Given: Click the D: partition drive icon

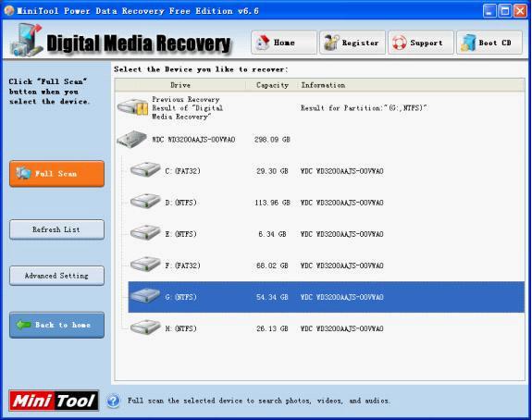Looking at the screenshot, I should [145, 201].
